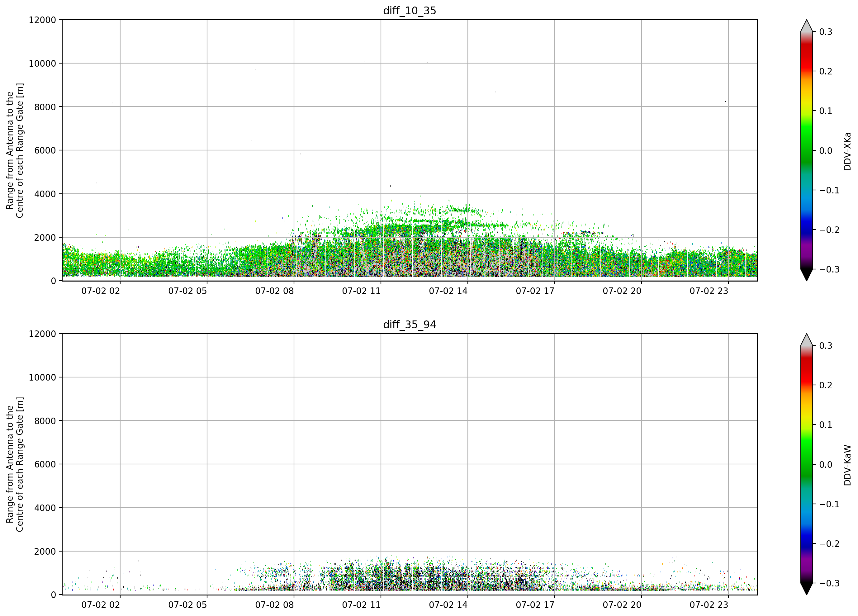The image size is (858, 616).
Task: Click y-tick 0 on the diff_10_35 plot
Action: [53, 281]
